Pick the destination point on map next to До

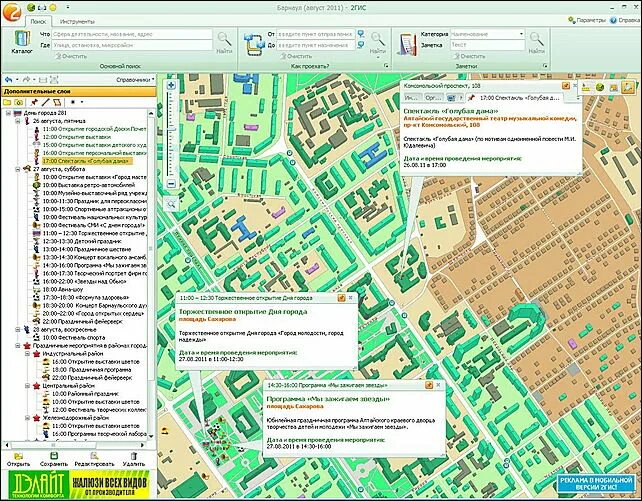pos(361,45)
